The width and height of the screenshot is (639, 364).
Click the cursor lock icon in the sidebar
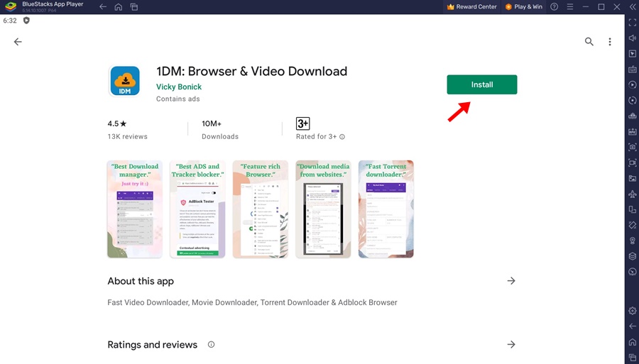633,53
